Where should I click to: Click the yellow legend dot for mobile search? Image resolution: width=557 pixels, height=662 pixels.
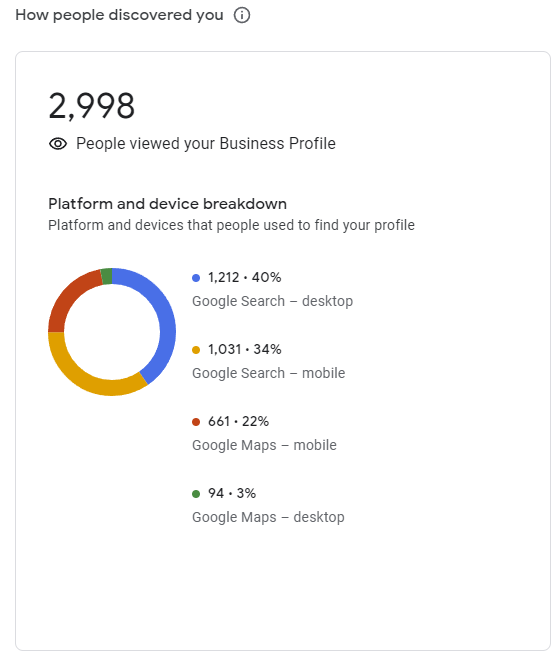[196, 350]
